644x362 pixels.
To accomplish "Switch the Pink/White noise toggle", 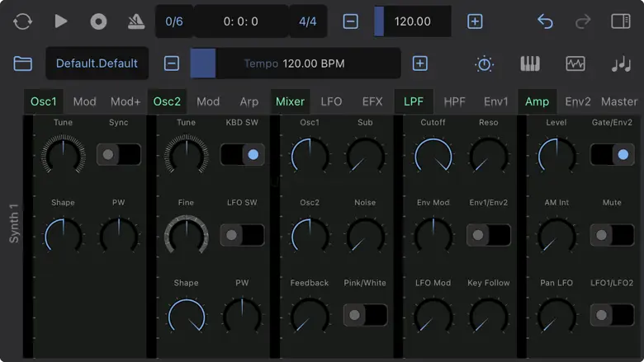I will tap(365, 315).
